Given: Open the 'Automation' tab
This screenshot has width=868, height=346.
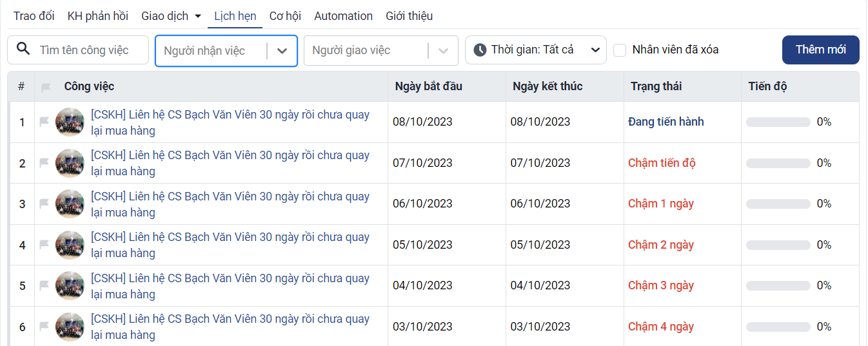Looking at the screenshot, I should point(343,16).
